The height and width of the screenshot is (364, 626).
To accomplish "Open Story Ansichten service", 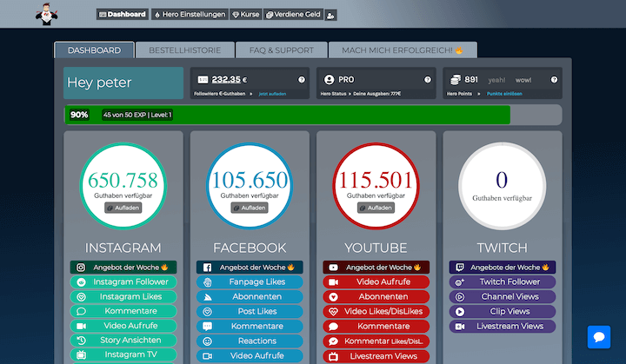I will [x=123, y=340].
